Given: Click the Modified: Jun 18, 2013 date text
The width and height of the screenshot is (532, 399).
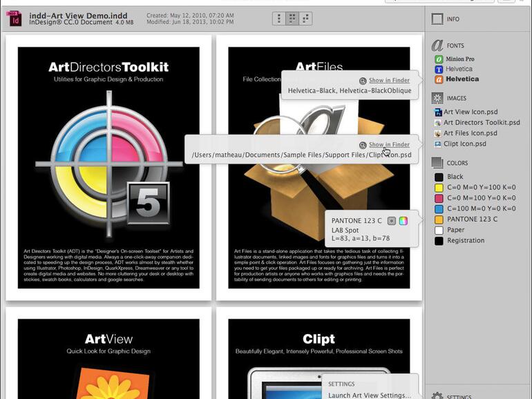Looking at the screenshot, I should click(190, 22).
